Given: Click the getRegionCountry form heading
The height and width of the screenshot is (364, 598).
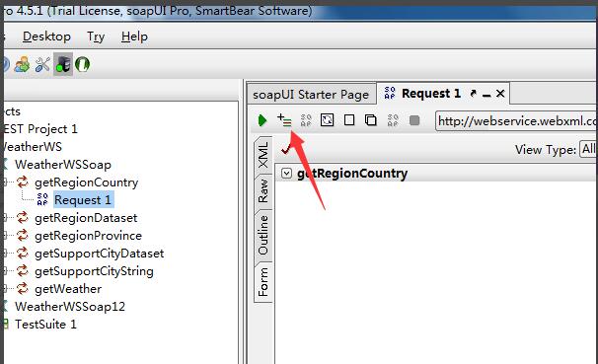Looking at the screenshot, I should click(352, 174).
